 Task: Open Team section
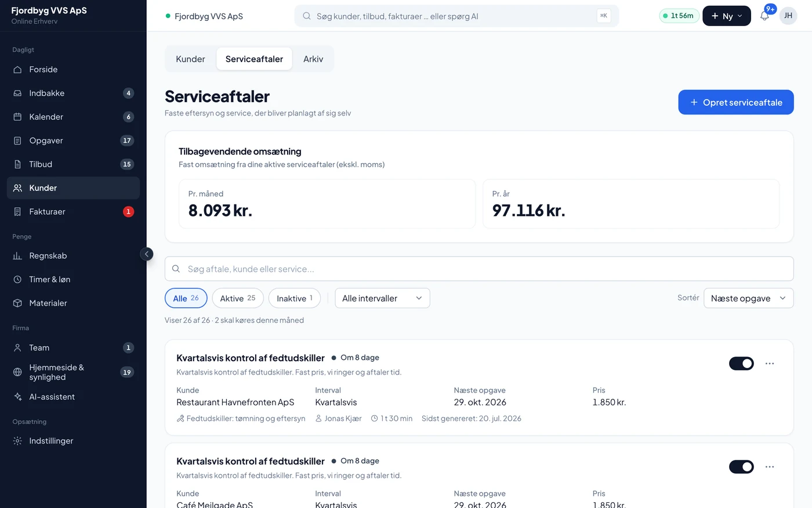pos(73,348)
